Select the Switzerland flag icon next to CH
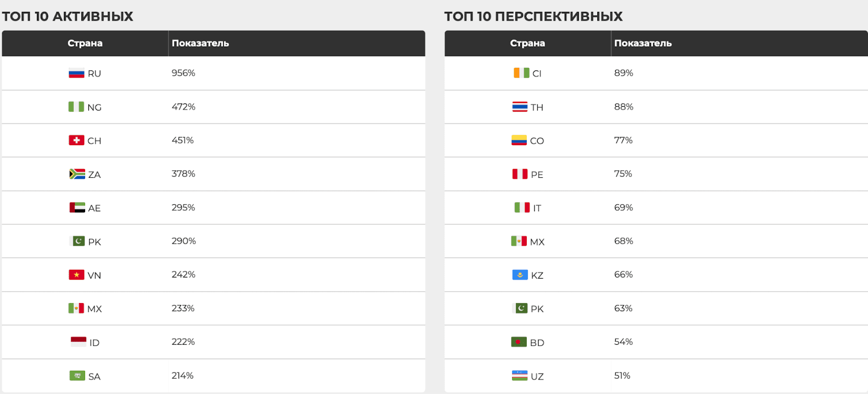The image size is (868, 394). [x=76, y=140]
